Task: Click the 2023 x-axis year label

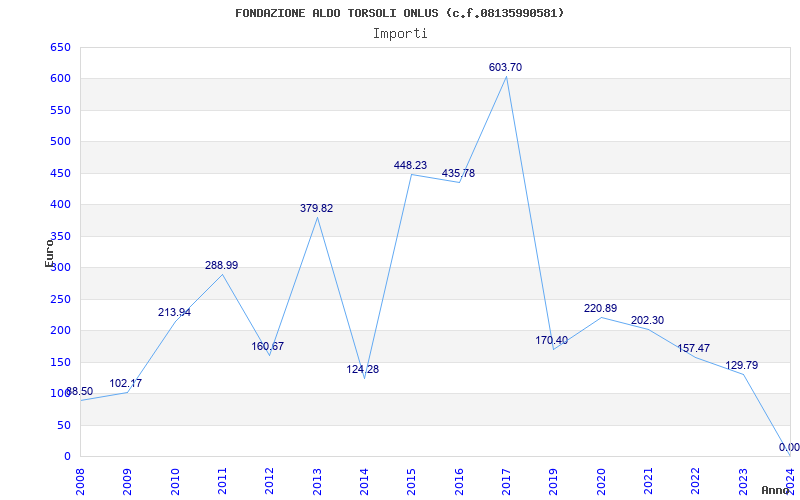Action: pyautogui.click(x=743, y=482)
